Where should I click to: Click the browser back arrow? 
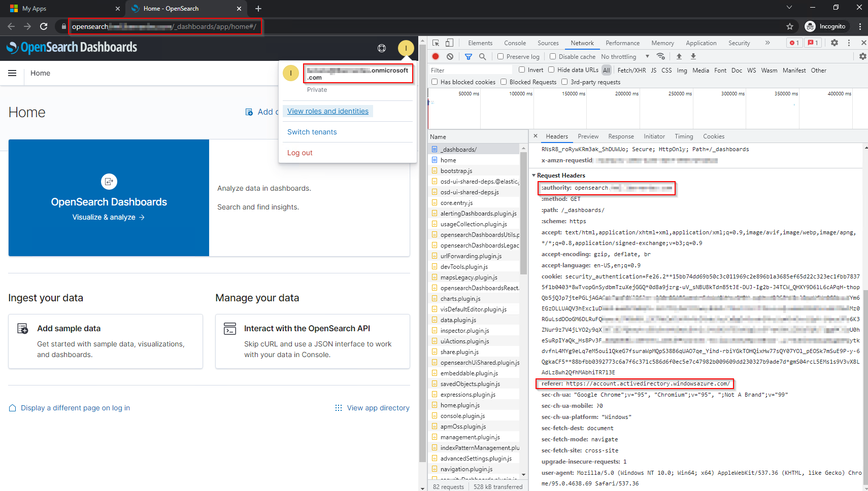11,26
